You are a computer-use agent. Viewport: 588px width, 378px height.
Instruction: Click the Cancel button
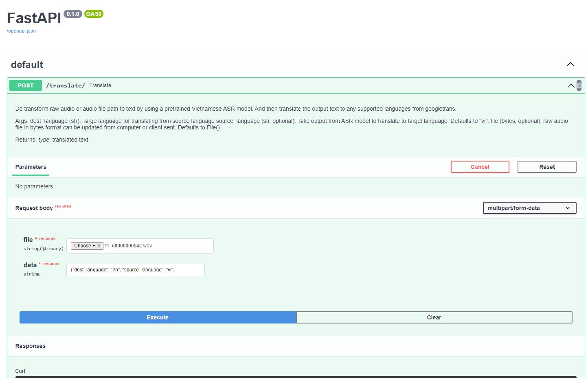pyautogui.click(x=480, y=167)
